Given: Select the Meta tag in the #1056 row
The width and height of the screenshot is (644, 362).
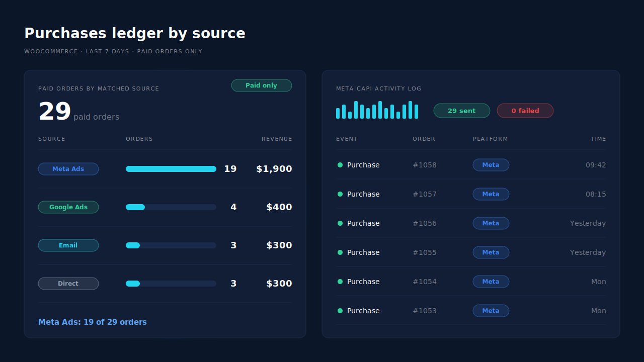Looking at the screenshot, I should coord(491,223).
